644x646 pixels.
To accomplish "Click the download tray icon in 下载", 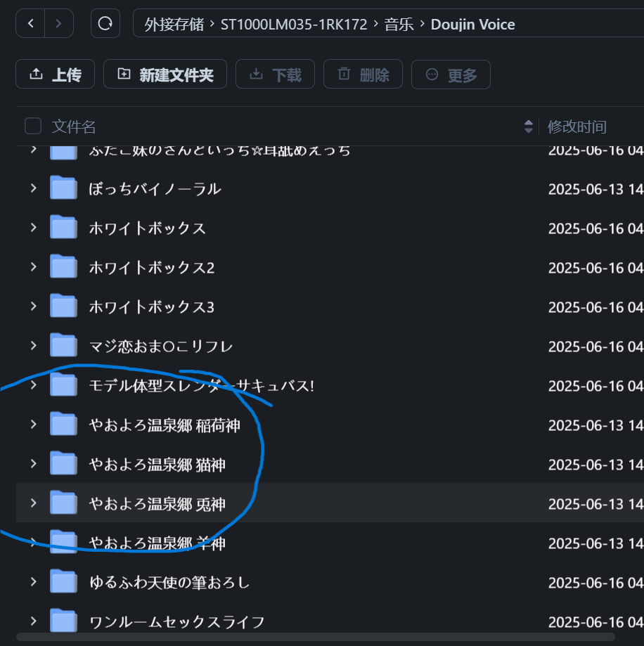I will click(256, 74).
